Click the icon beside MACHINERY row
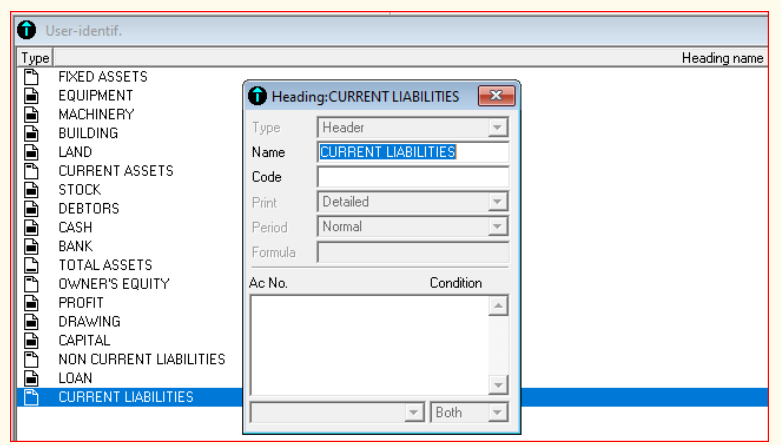Screen dimensions: 781x445 pyautogui.click(x=31, y=115)
